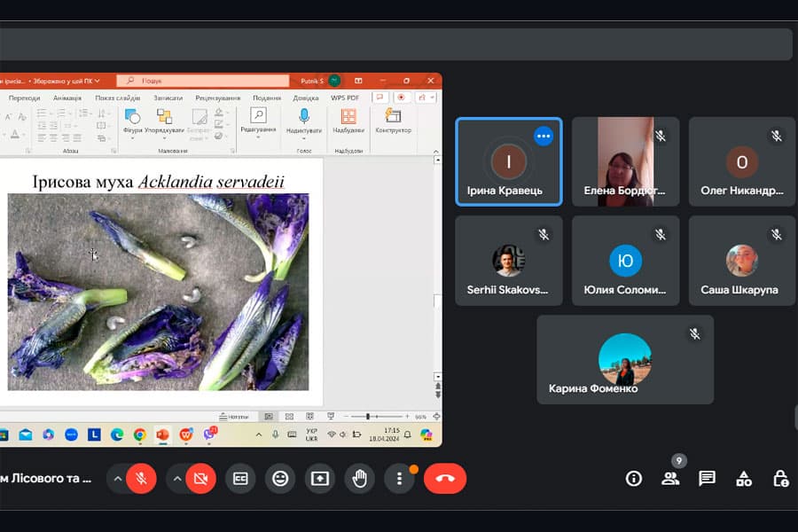Image resolution: width=798 pixels, height=532 pixels.
Task: Switch to Normal view in status bar
Action: point(269,417)
